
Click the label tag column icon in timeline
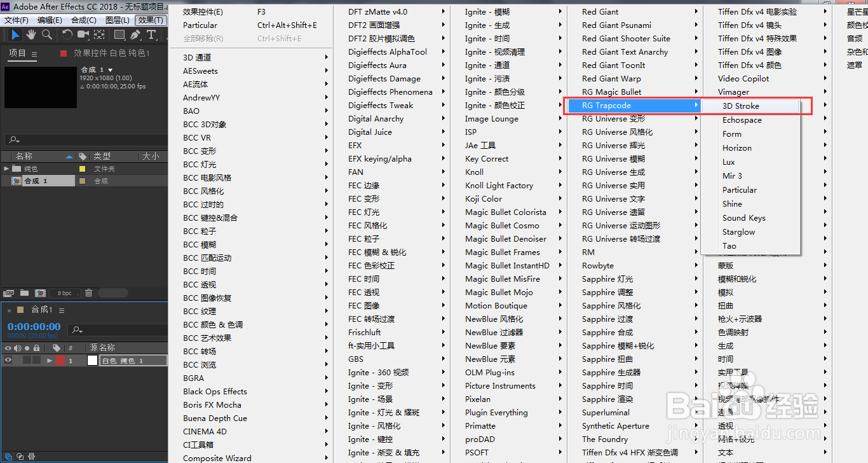point(57,348)
